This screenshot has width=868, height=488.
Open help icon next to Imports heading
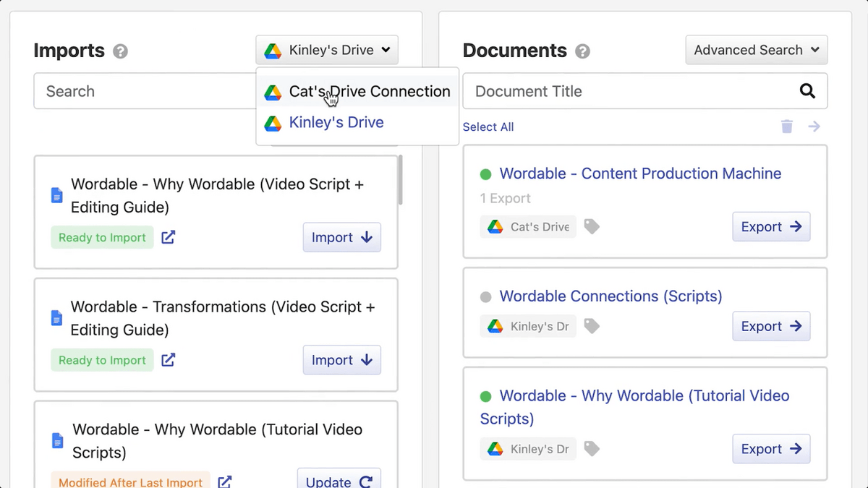121,51
